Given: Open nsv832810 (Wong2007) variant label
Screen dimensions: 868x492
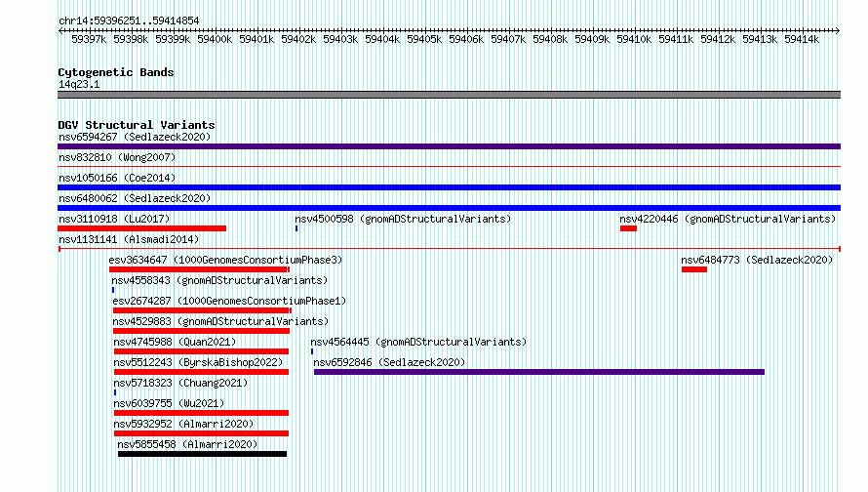Looking at the screenshot, I should point(117,157).
